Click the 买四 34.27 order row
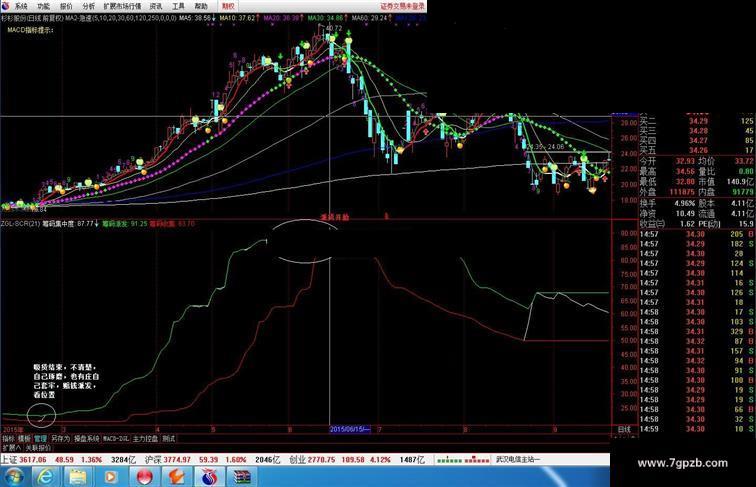 click(697, 140)
